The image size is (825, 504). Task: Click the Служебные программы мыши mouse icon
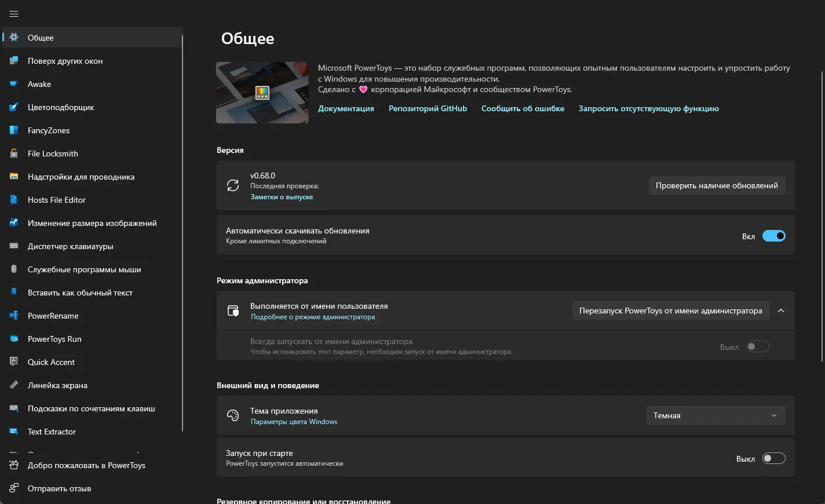pyautogui.click(x=14, y=269)
